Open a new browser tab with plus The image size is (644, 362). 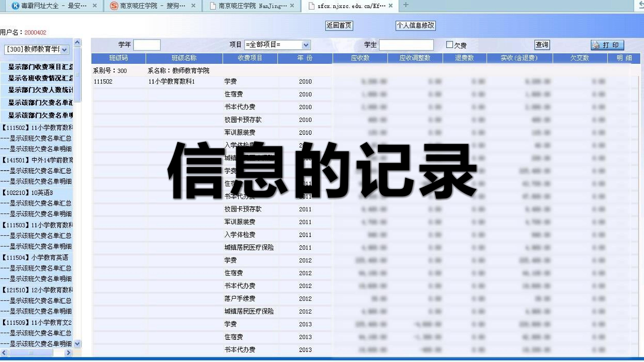(x=406, y=5)
